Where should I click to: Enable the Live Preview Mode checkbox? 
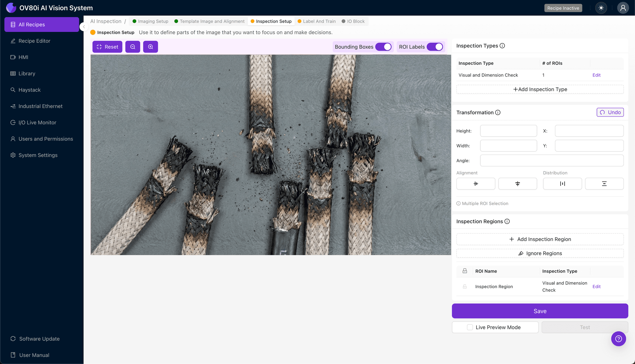click(x=470, y=327)
